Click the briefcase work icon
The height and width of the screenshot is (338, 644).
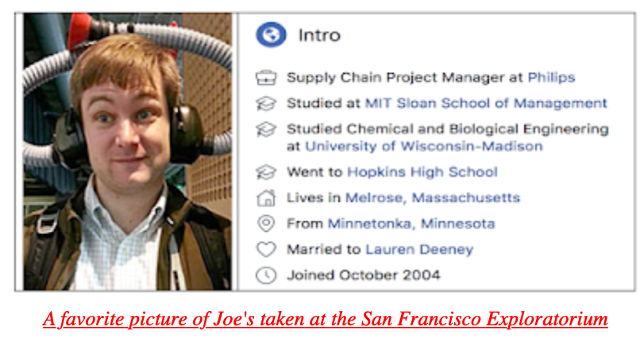click(x=265, y=78)
